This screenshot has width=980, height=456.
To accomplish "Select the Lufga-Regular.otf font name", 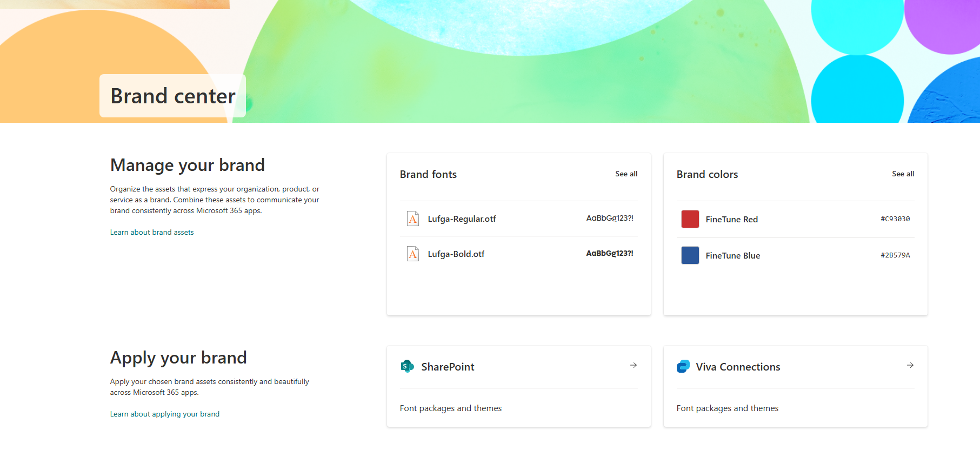I will click(462, 219).
